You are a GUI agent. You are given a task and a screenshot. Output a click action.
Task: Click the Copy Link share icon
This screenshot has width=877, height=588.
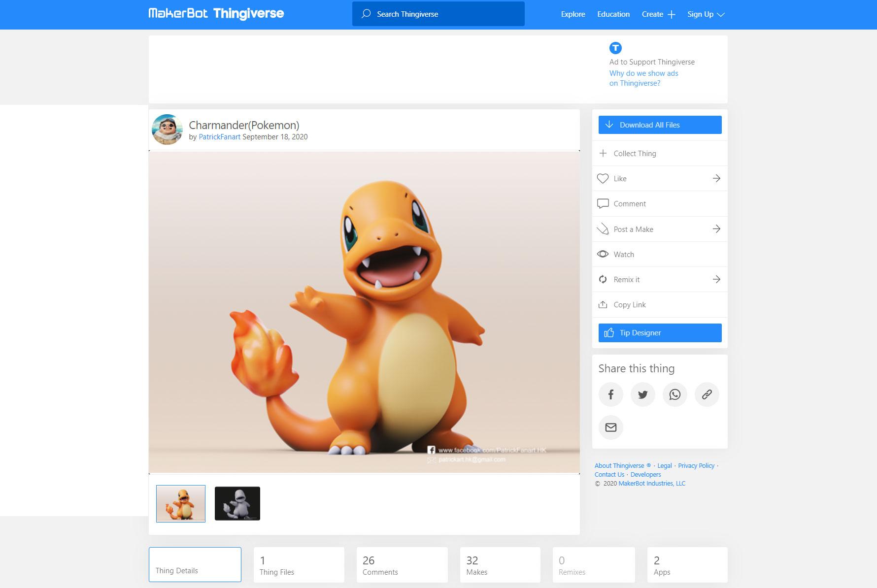603,304
